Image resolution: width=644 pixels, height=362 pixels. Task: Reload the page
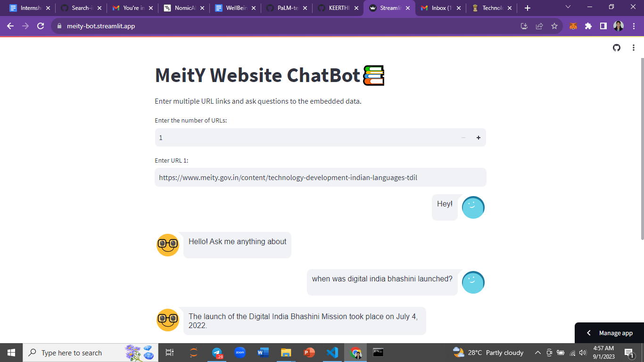pos(41,26)
